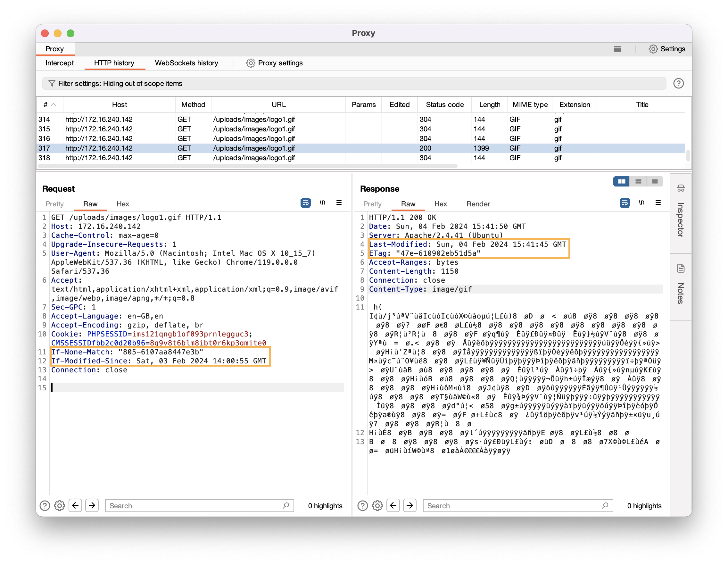Click the window layout icon beside Settings
Image resolution: width=728 pixels, height=564 pixels.
pos(617,49)
